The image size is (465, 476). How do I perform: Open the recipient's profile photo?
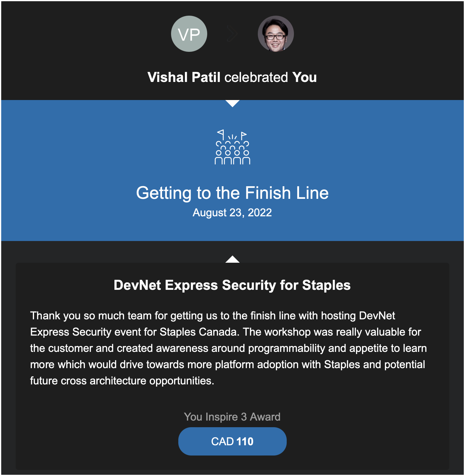coord(276,34)
